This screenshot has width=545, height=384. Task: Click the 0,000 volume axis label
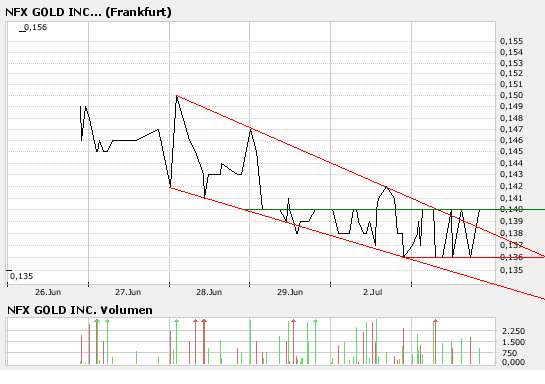click(514, 362)
